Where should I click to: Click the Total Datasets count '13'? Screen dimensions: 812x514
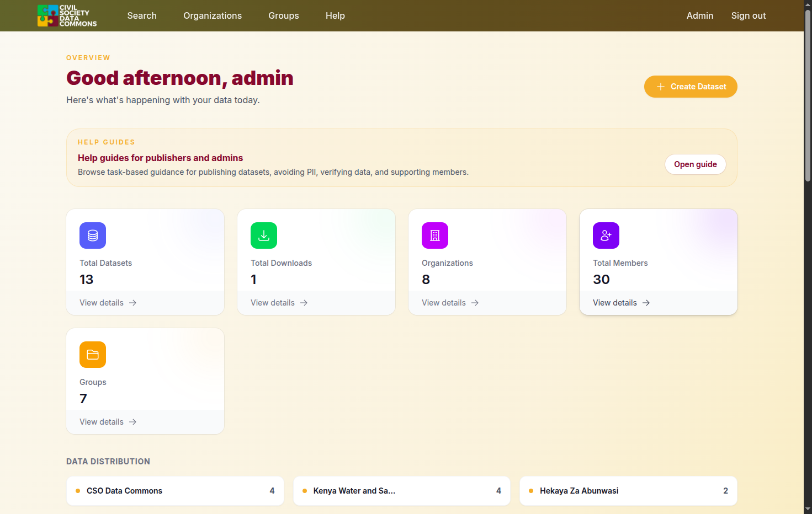[x=87, y=280]
